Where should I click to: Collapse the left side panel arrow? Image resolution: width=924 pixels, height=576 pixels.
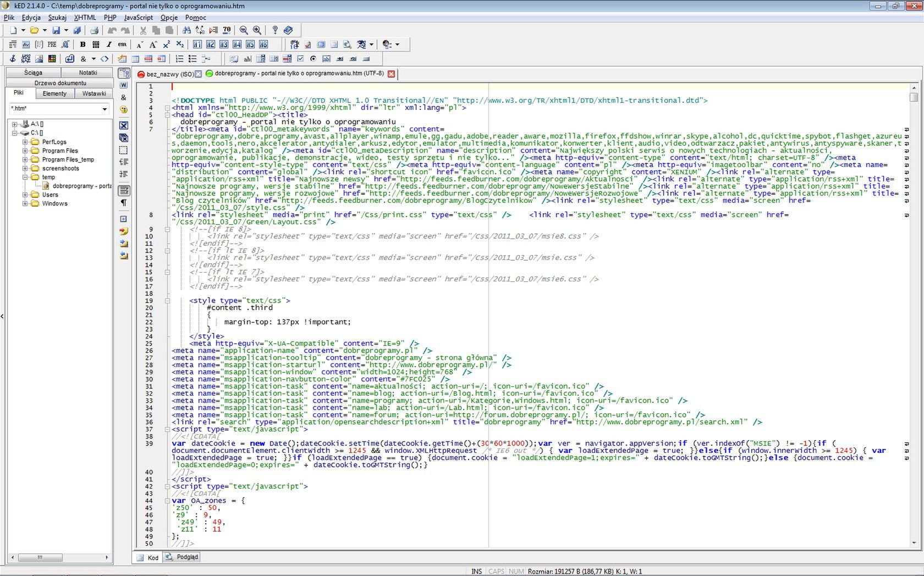click(x=2, y=316)
